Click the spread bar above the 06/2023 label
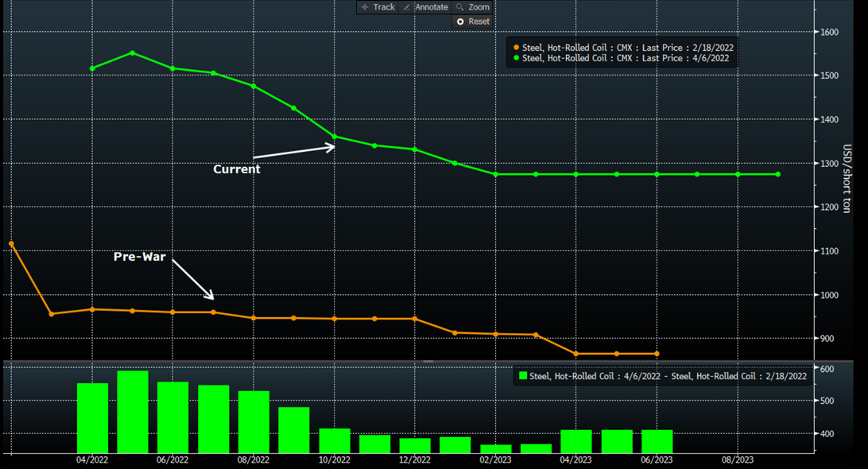 657,441
